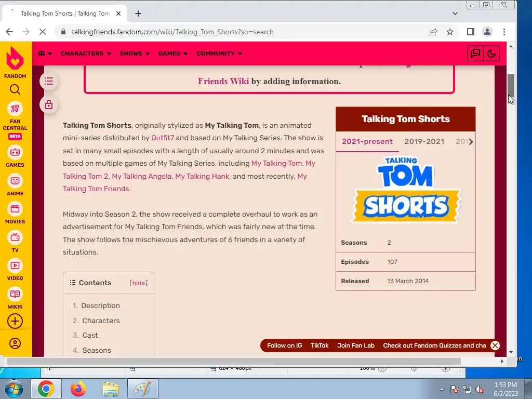Expand the Shows menu

[x=135, y=54]
